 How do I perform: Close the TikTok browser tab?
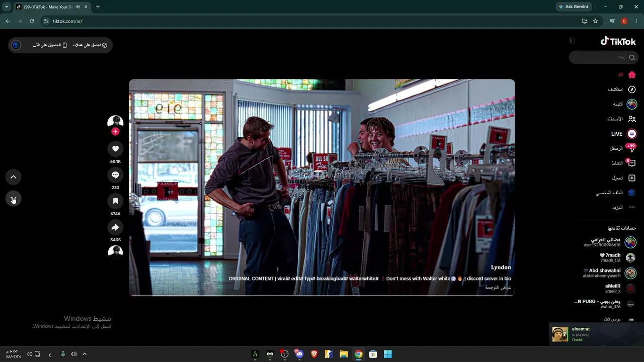tap(86, 7)
